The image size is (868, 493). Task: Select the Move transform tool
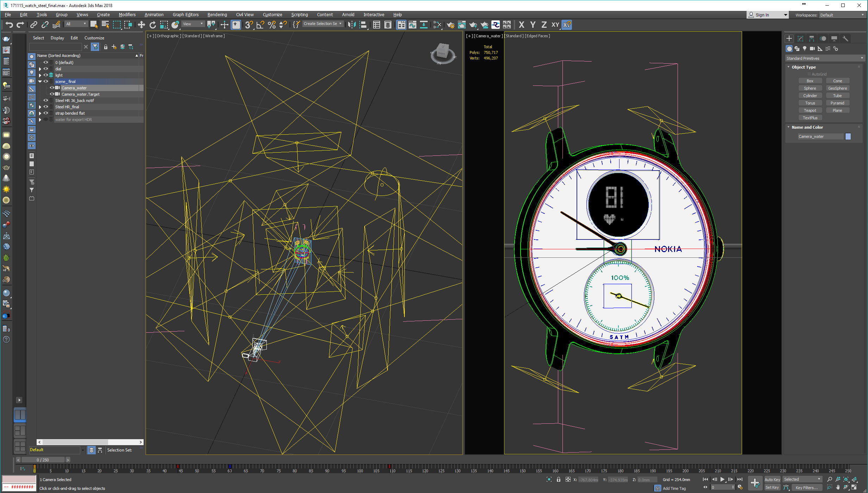click(x=141, y=25)
